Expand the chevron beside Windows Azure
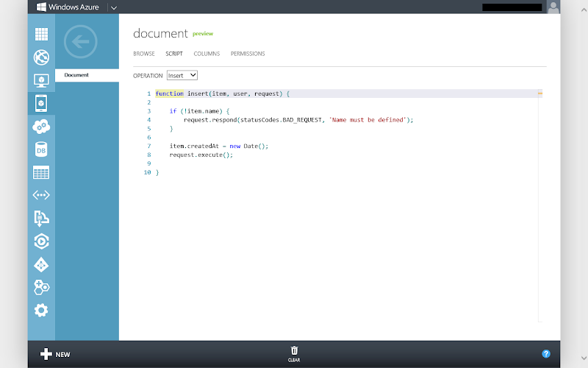 click(114, 7)
